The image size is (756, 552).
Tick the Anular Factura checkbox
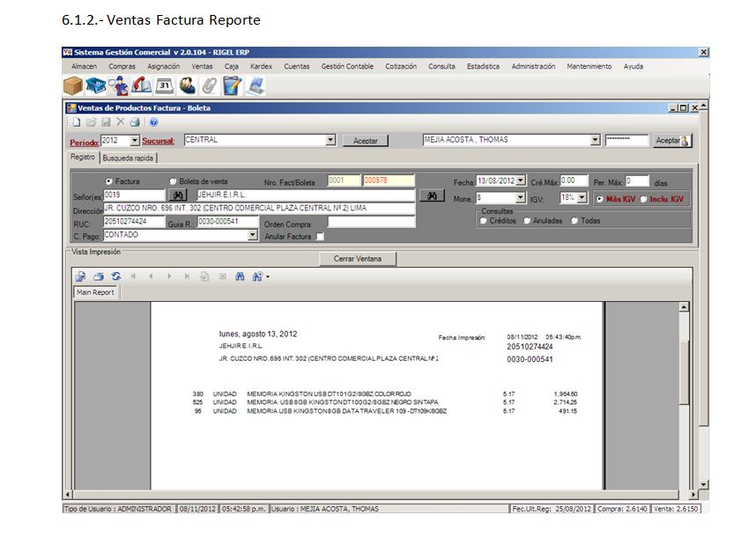pyautogui.click(x=320, y=236)
